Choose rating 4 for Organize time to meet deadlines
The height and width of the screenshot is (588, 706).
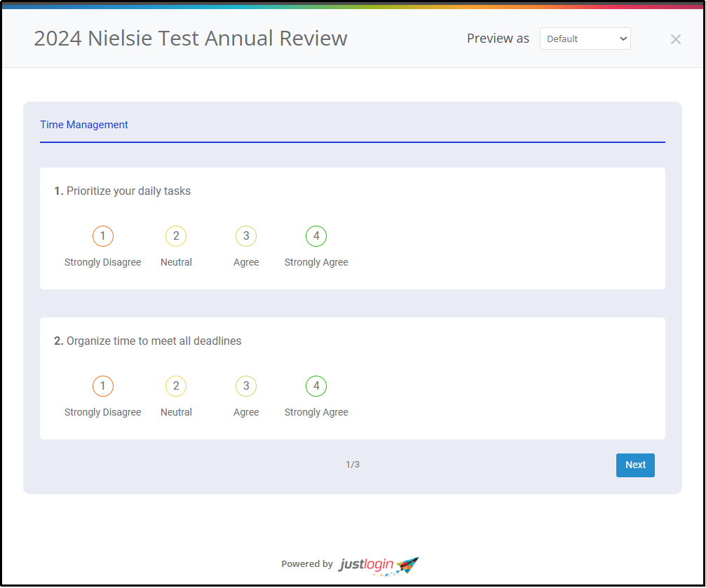[316, 386]
